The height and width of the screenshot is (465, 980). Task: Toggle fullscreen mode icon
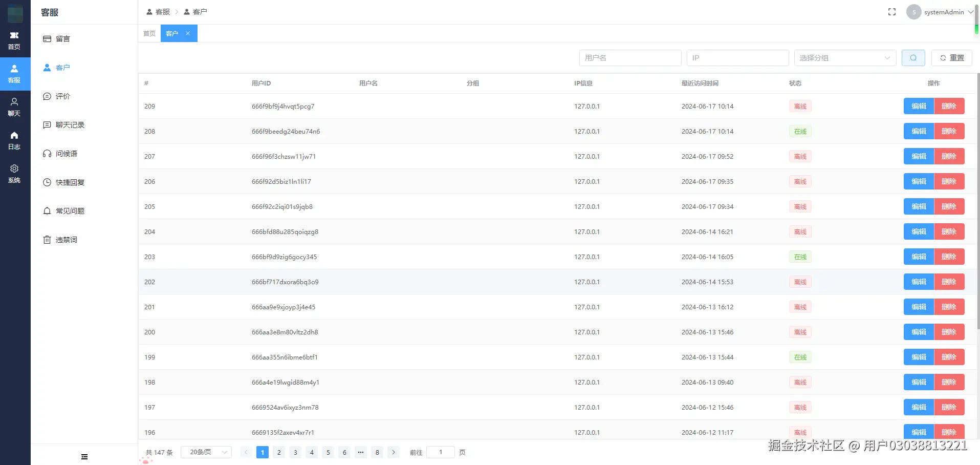(x=892, y=12)
